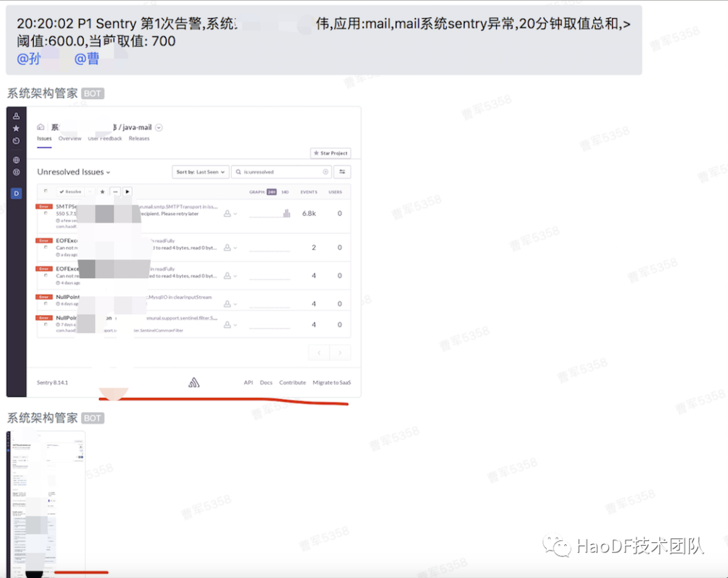
Task: Open assignee dropdown for the 6-days-ago NullPointer issue
Action: (x=231, y=304)
